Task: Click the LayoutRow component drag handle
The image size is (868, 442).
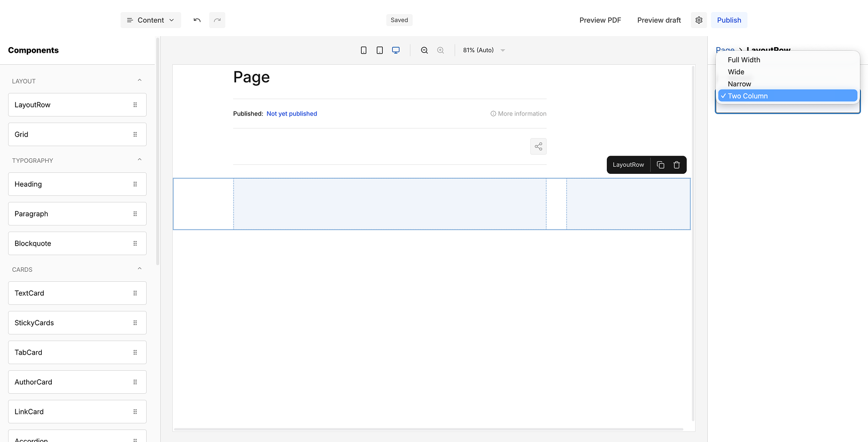Action: [135, 105]
